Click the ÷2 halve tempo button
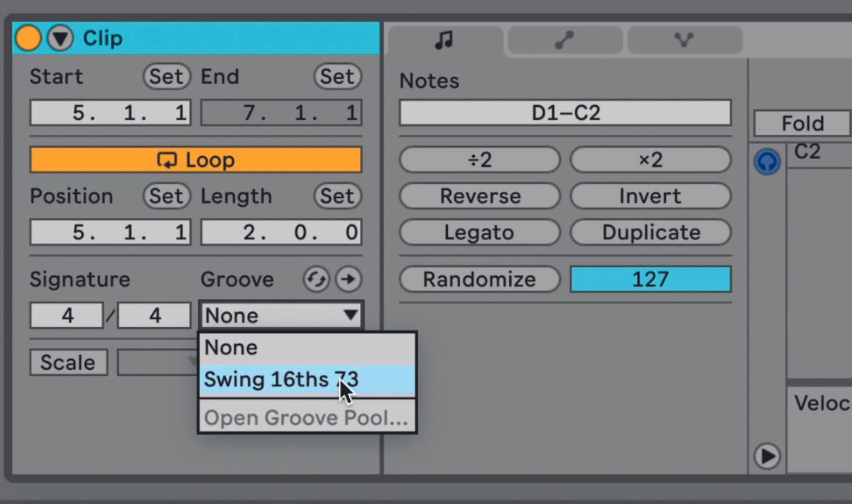The width and height of the screenshot is (852, 504). [480, 160]
